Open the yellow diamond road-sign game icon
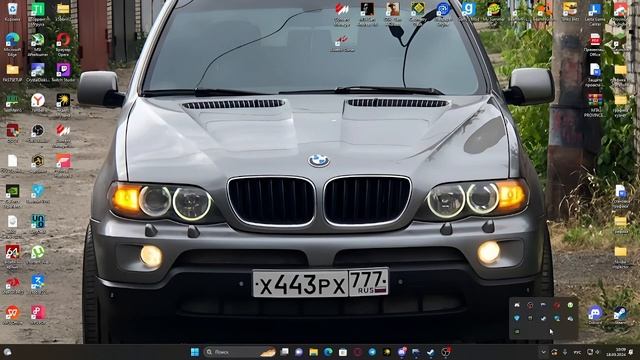 point(418,9)
